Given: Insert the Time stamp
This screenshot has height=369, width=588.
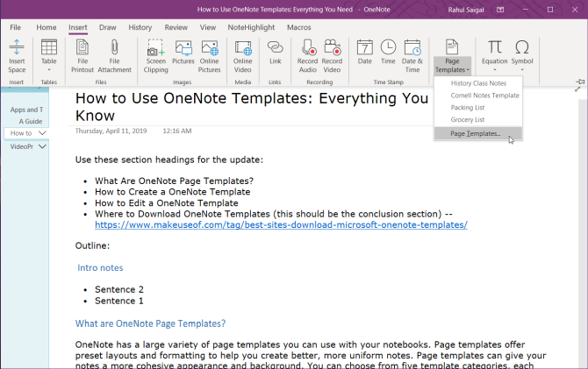Looking at the screenshot, I should click(x=388, y=53).
